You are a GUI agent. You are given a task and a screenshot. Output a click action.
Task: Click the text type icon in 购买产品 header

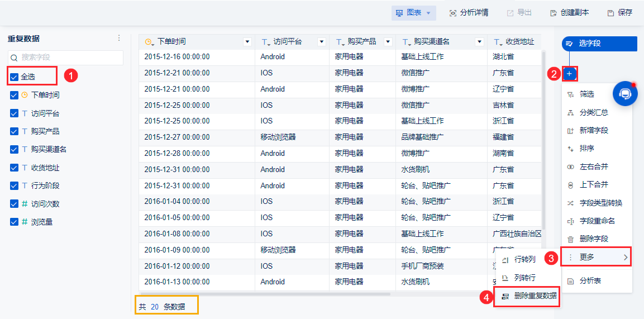(340, 42)
